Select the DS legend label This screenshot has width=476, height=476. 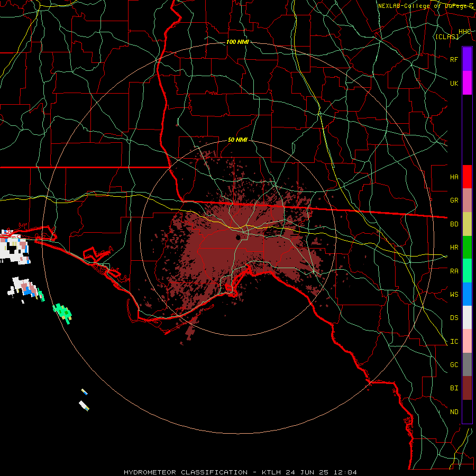[454, 318]
